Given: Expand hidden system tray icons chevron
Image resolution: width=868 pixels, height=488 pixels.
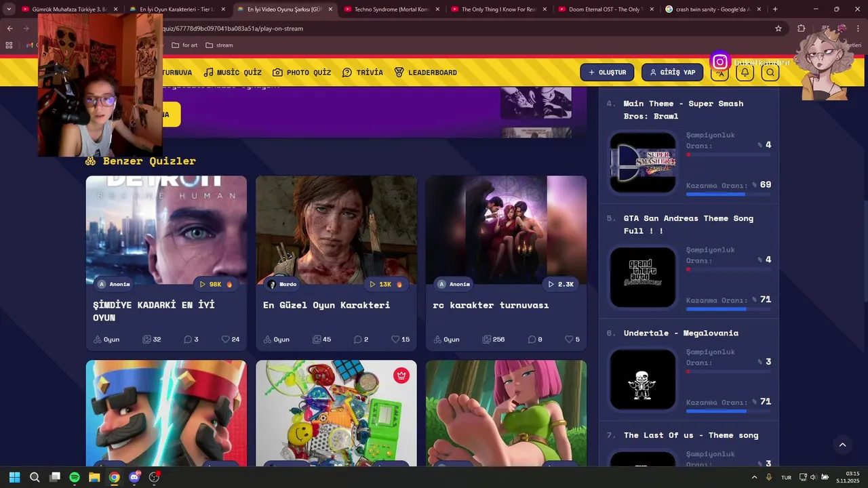Looking at the screenshot, I should 754,477.
